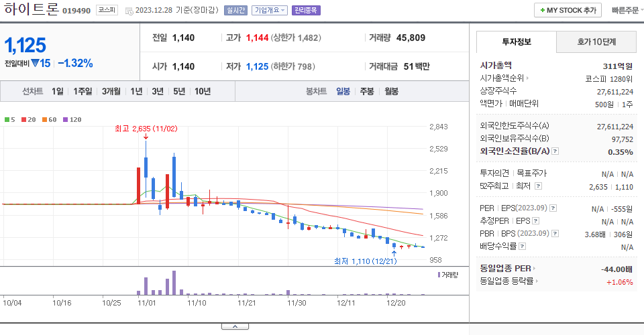This screenshot has height=335, width=644.
Task: Click the purple 거래량 volume legend
Action: (447, 275)
